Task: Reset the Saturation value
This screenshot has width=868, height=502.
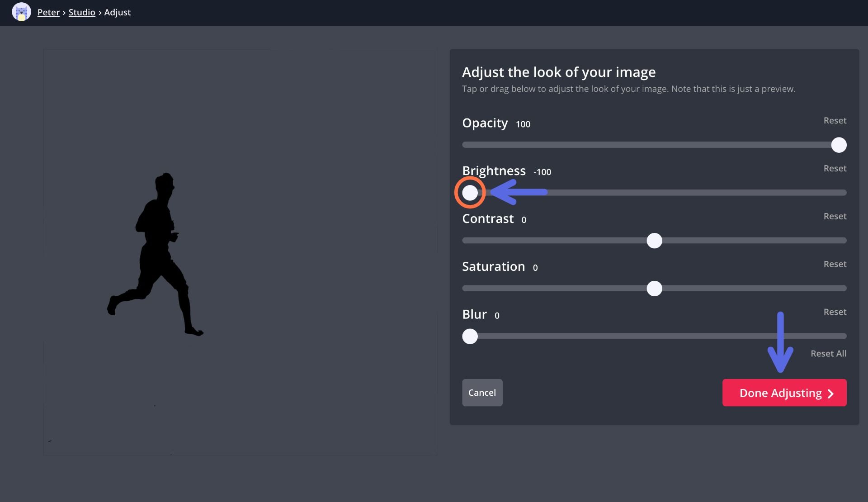Action: 835,264
